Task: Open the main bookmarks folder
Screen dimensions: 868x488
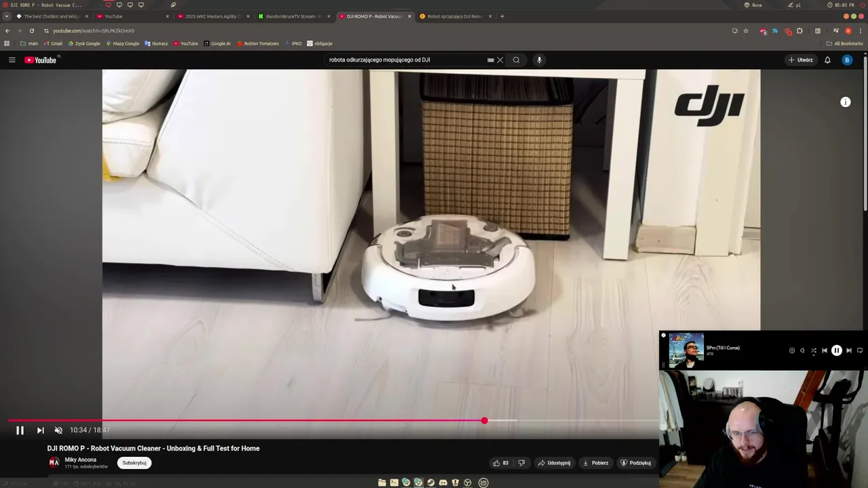Action: coord(29,43)
